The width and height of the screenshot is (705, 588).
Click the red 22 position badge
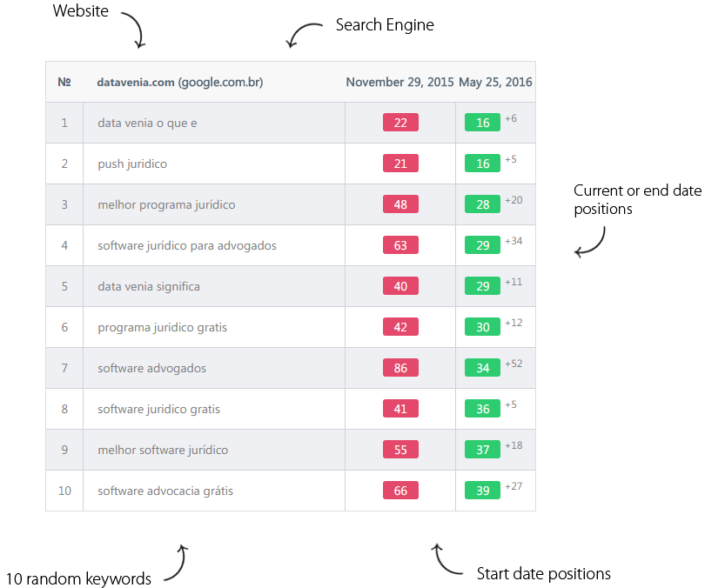[400, 122]
